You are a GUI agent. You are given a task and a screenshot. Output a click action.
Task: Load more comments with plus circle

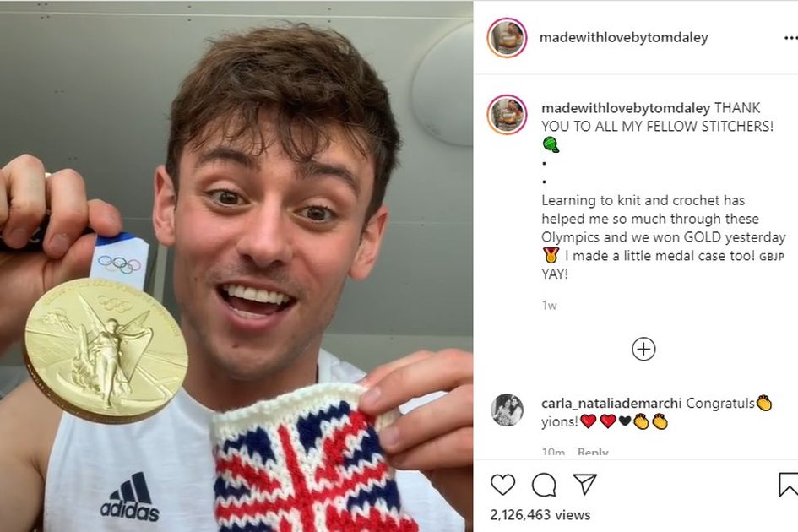tap(643, 350)
